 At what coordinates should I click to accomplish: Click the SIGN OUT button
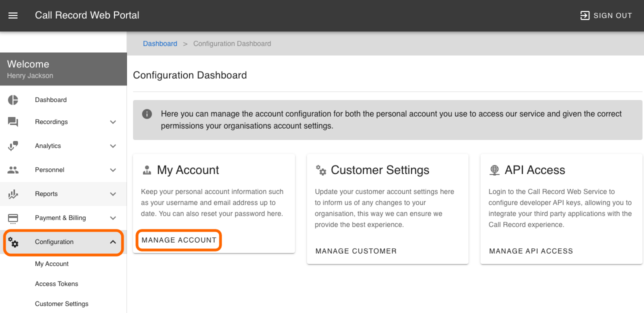tap(605, 15)
